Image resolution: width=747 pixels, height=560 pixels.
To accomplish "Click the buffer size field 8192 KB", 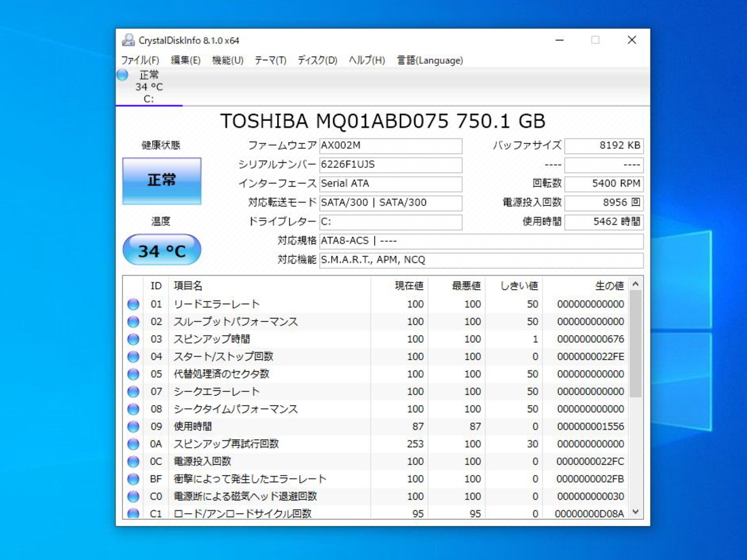I will click(x=604, y=146).
